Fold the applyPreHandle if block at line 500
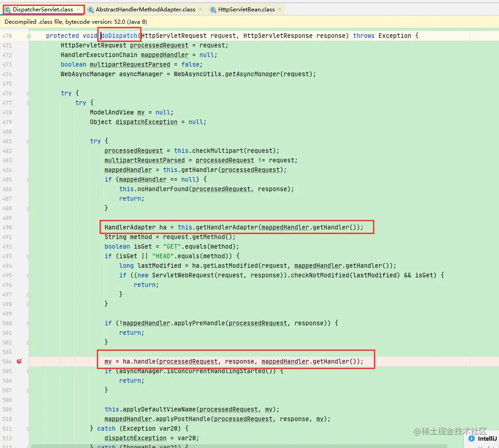Viewport: 499px width, 448px height. click(x=29, y=323)
